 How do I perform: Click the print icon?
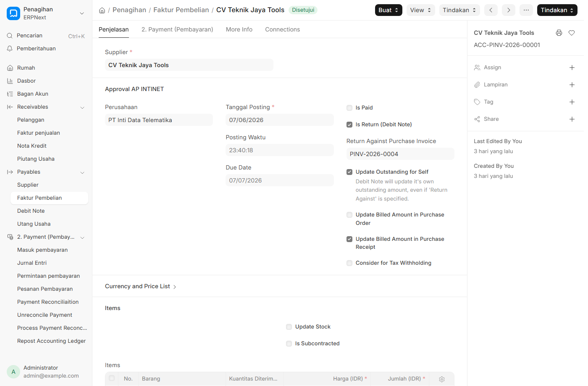tap(559, 33)
